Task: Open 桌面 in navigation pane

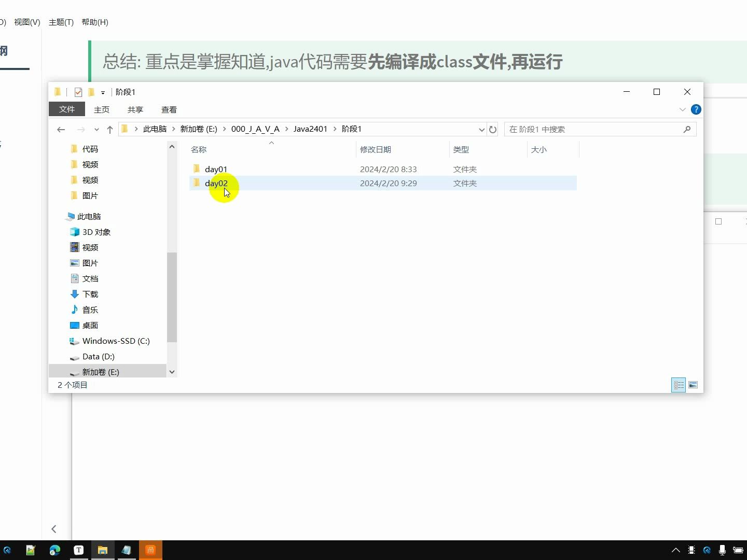Action: pos(90,325)
